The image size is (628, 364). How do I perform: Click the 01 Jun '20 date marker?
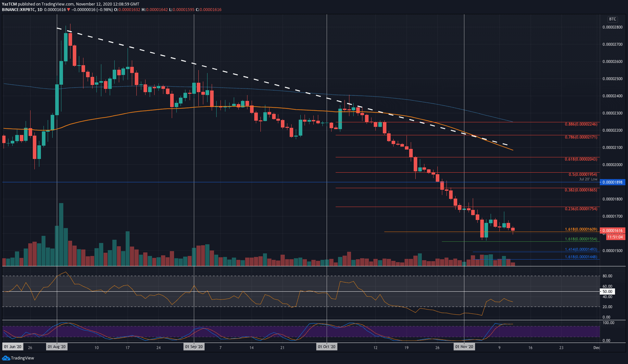click(x=13, y=347)
